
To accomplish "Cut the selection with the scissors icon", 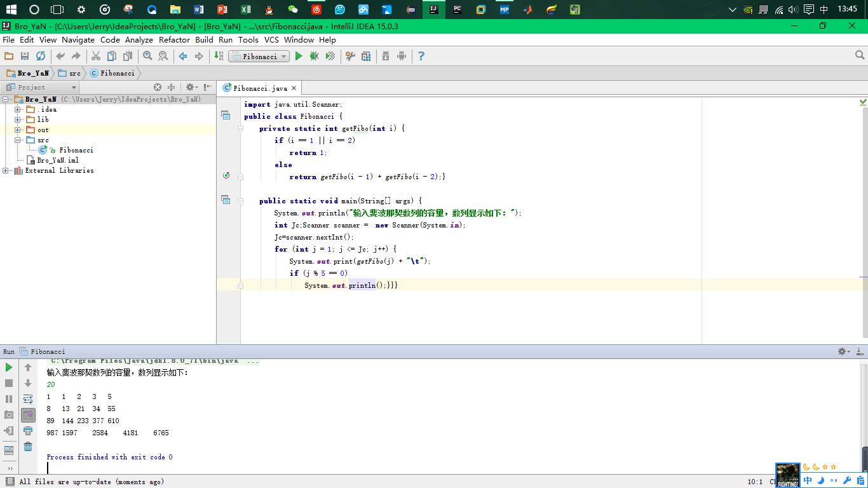I will (96, 56).
